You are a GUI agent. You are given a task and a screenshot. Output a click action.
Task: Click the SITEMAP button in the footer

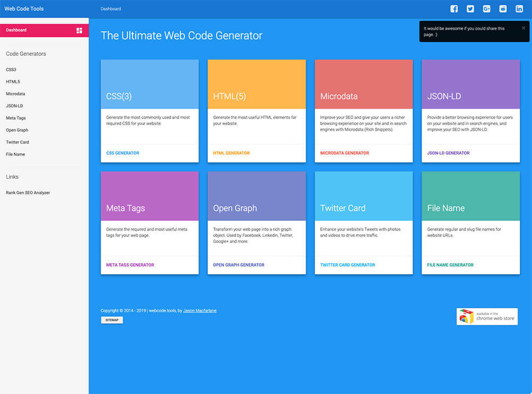(112, 320)
